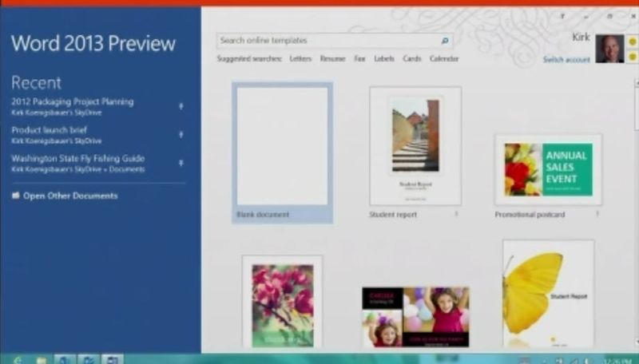Viewport: 639px width, 364px height.
Task: Search suggested category Labels
Action: [384, 58]
